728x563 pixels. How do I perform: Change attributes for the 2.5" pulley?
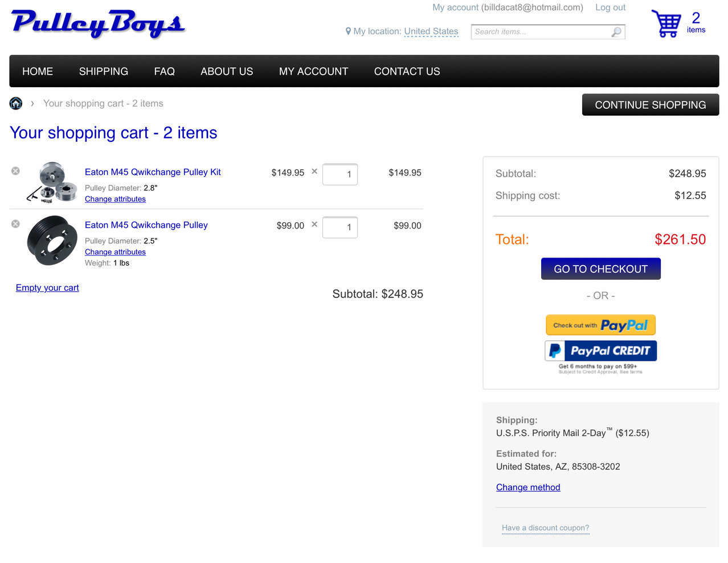115,252
